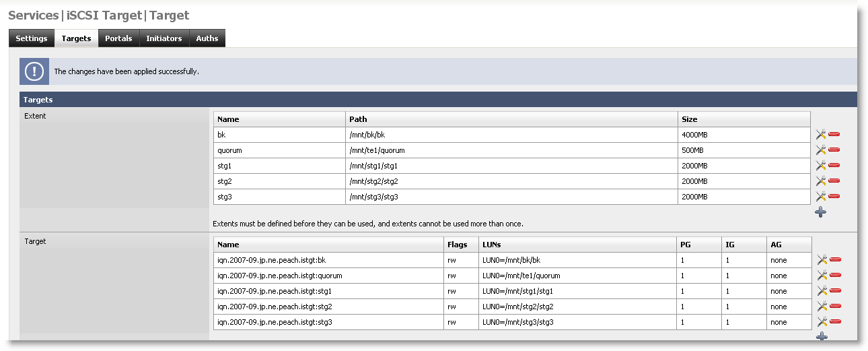Image resolution: width=868 pixels, height=351 pixels.
Task: Open the Settings tab
Action: point(32,38)
